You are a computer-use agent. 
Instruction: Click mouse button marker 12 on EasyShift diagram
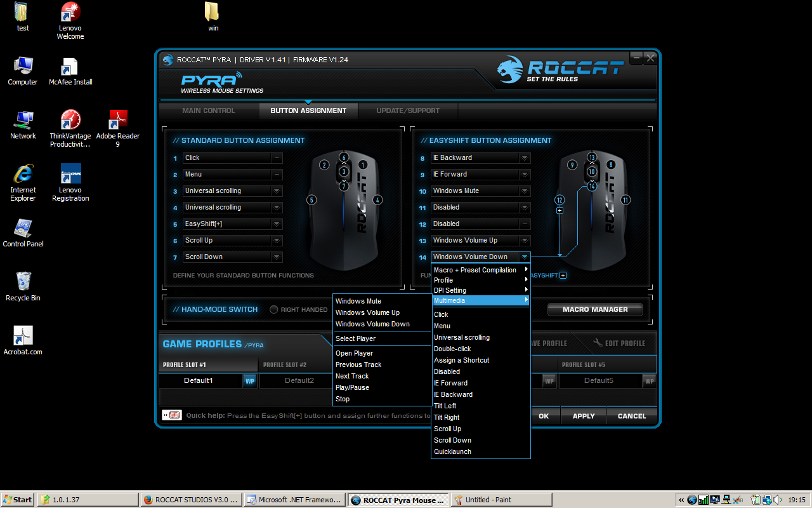click(x=559, y=199)
